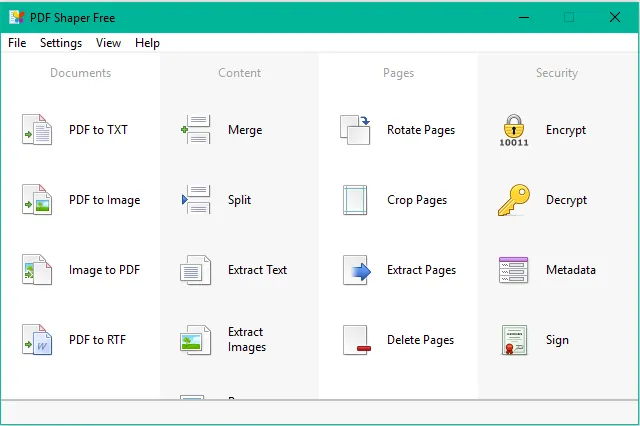Select the Encrypt label

[566, 130]
